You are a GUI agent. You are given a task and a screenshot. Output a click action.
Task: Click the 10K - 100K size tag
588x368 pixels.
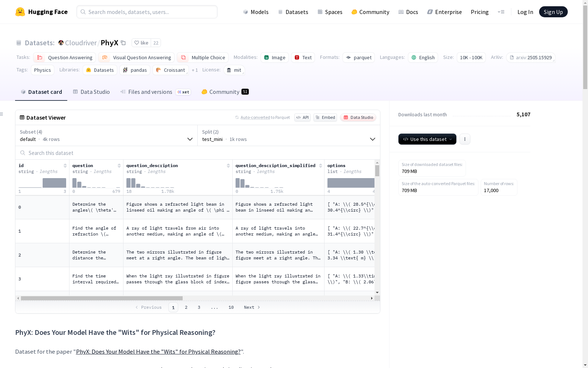(x=471, y=57)
